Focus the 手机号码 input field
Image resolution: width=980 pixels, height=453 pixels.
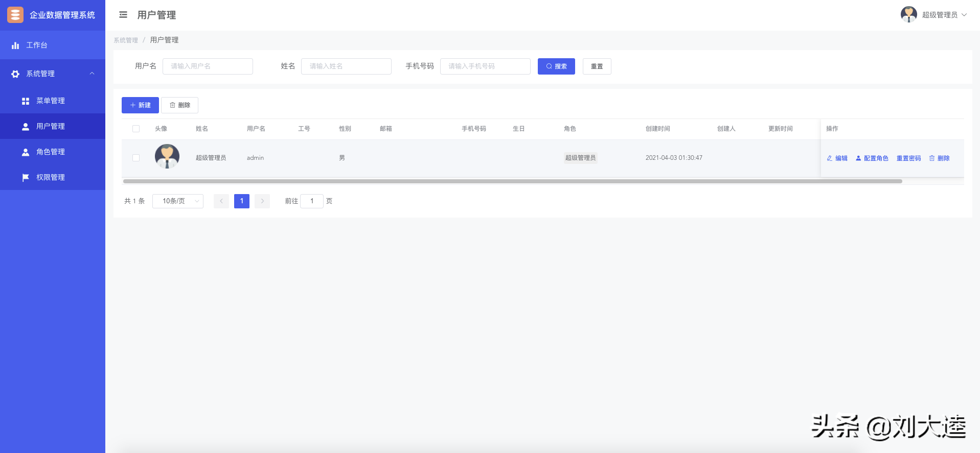(485, 66)
